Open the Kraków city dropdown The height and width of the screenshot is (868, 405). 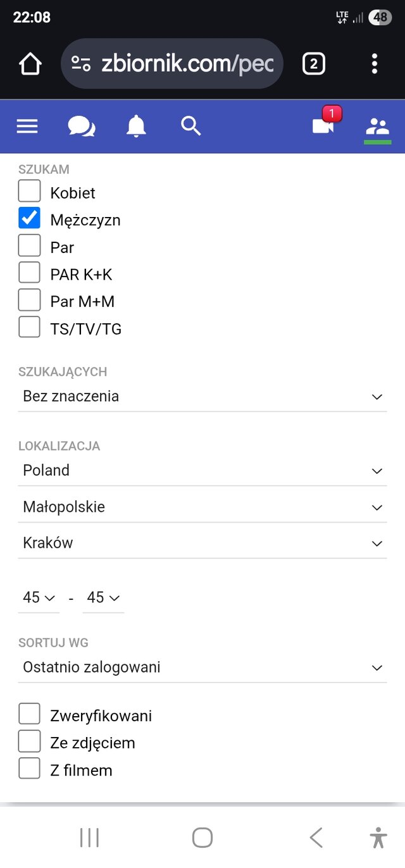(202, 543)
